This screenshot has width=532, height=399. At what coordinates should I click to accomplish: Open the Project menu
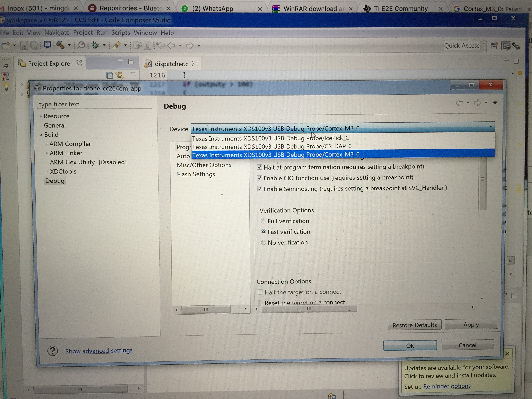point(83,32)
